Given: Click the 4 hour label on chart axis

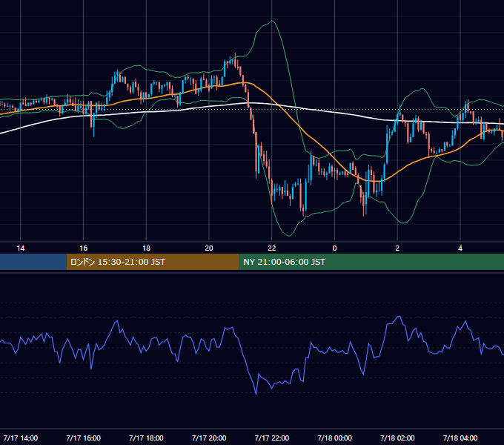Looking at the screenshot, I should tap(460, 248).
